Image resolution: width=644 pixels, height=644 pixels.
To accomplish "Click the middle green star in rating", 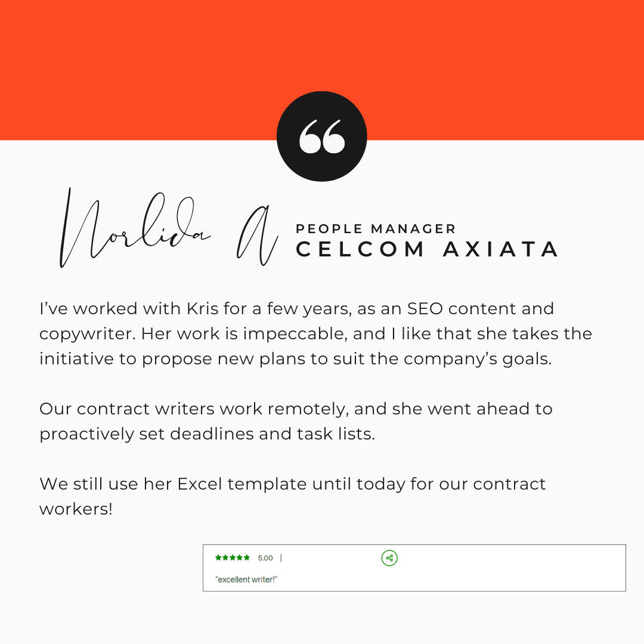I will point(233,558).
